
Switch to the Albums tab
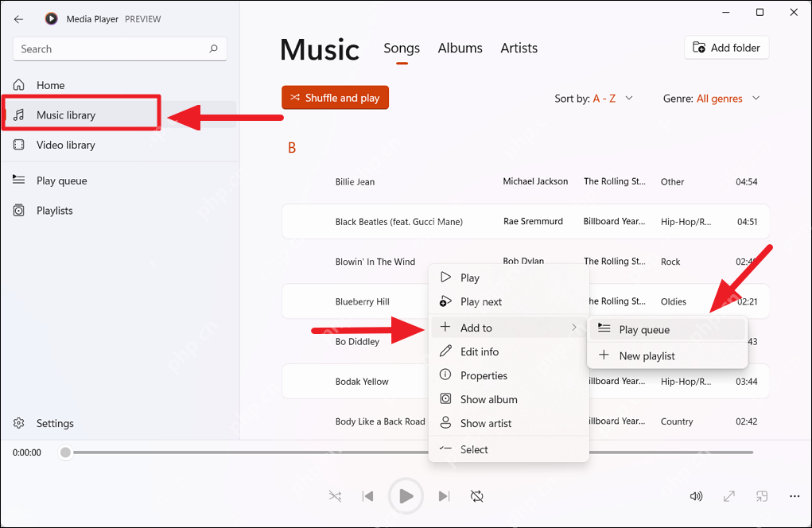click(x=460, y=49)
